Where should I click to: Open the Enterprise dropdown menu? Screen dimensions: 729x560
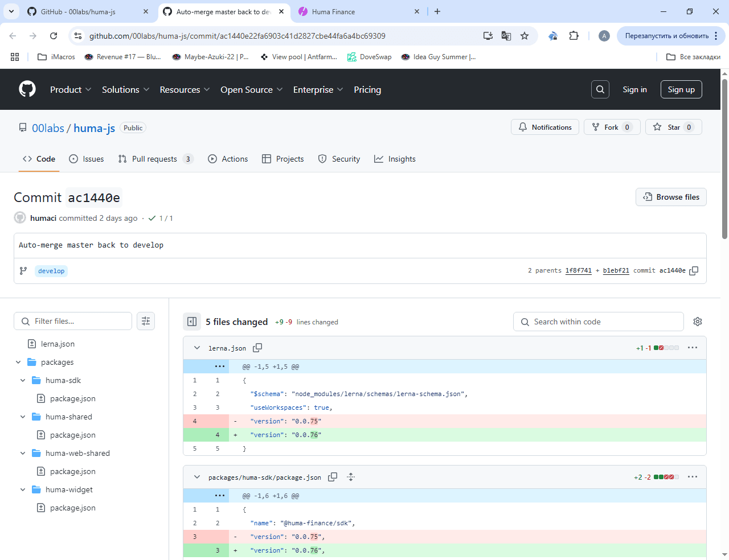point(318,89)
